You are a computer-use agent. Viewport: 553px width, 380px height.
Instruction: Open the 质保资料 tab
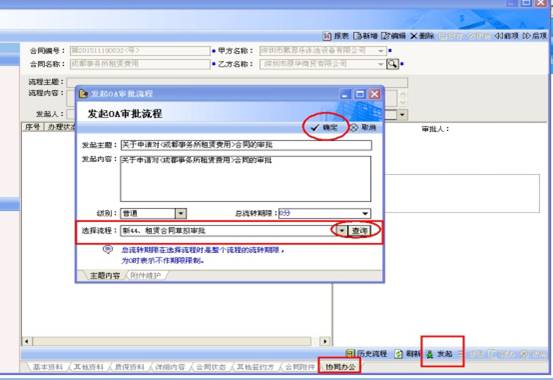point(129,367)
